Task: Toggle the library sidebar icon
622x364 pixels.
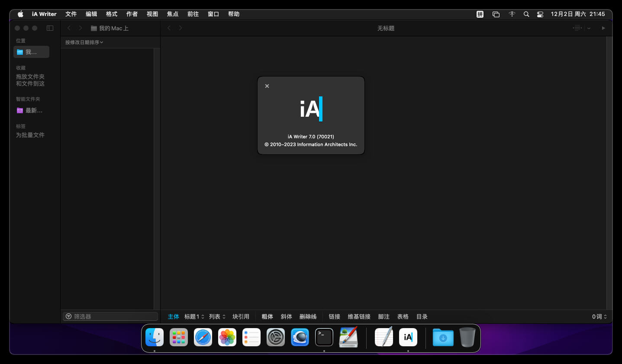Action: (50, 28)
